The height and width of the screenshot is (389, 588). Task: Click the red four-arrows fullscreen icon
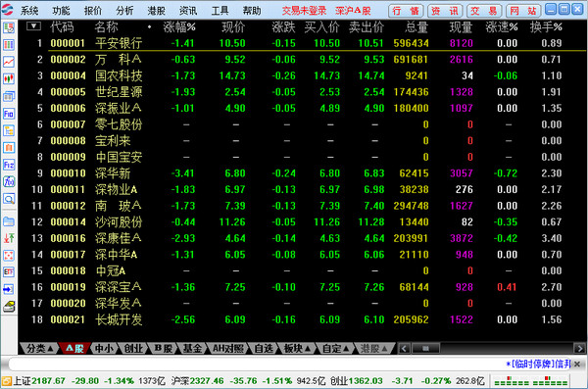9,256
